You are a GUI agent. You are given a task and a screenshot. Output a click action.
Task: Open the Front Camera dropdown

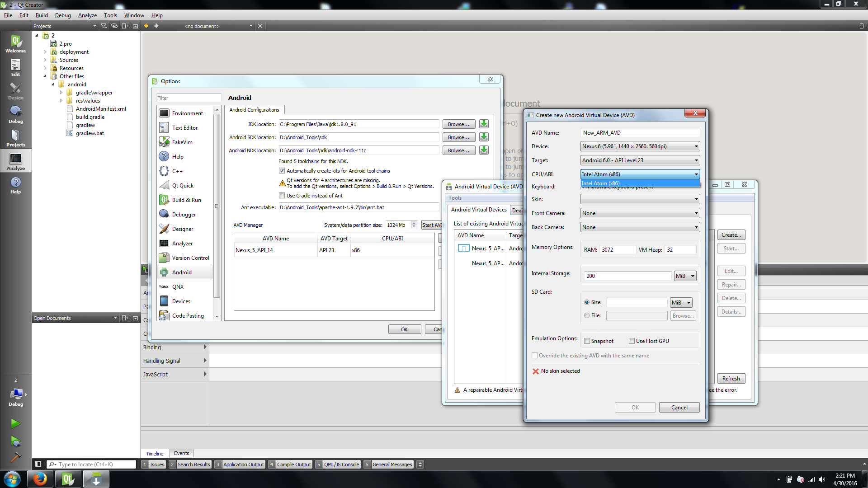pyautogui.click(x=640, y=213)
